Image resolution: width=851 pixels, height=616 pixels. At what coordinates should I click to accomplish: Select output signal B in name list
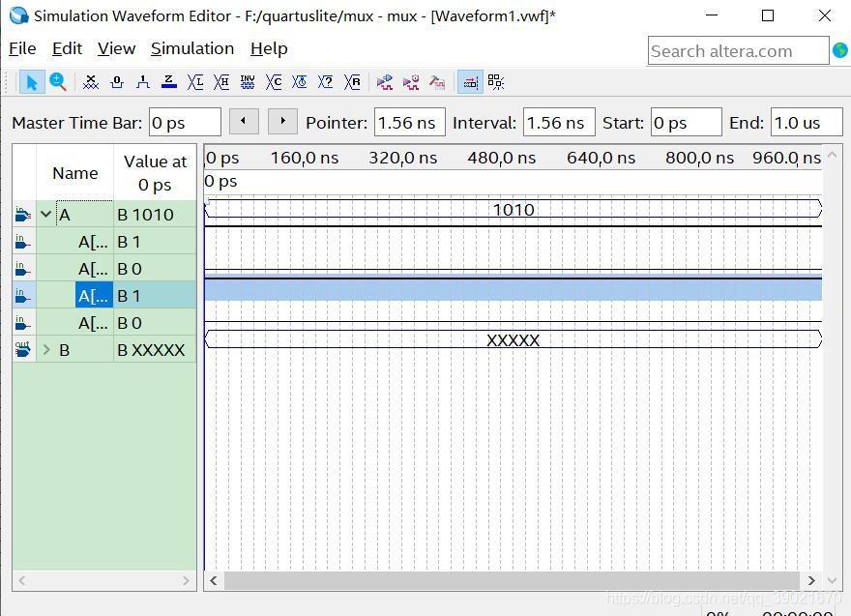coord(64,350)
